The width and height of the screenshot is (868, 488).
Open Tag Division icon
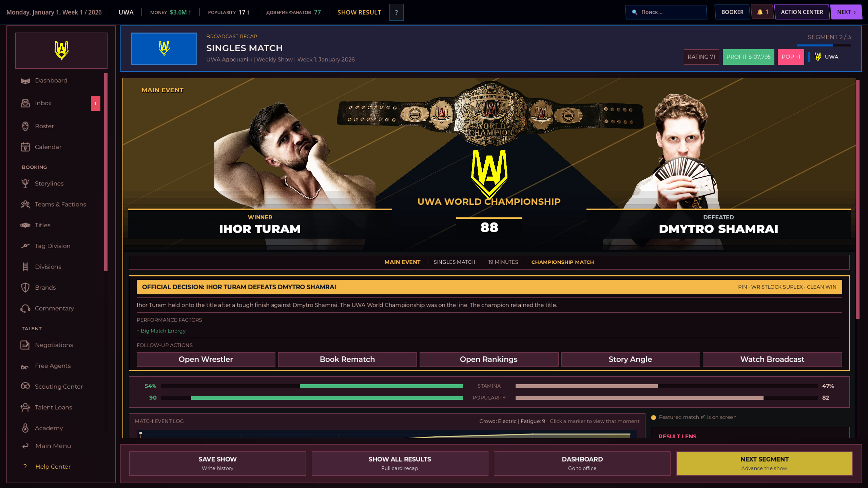[x=25, y=246]
